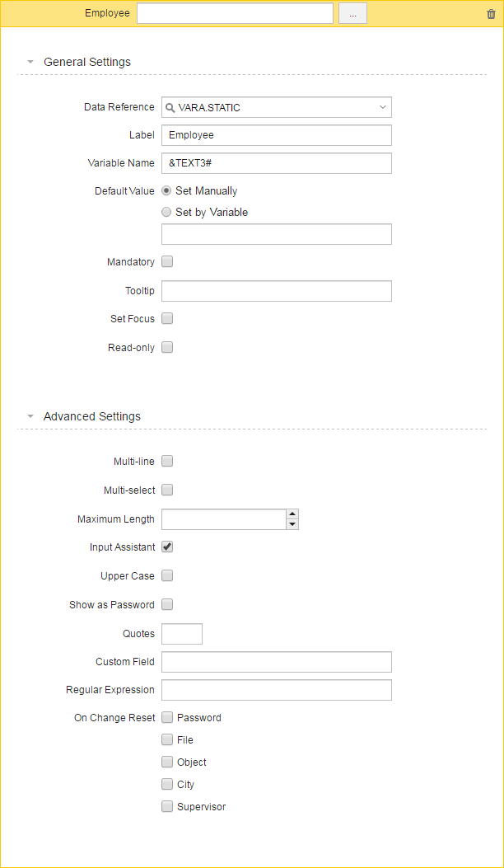Check the City reset checkbox

pos(167,784)
